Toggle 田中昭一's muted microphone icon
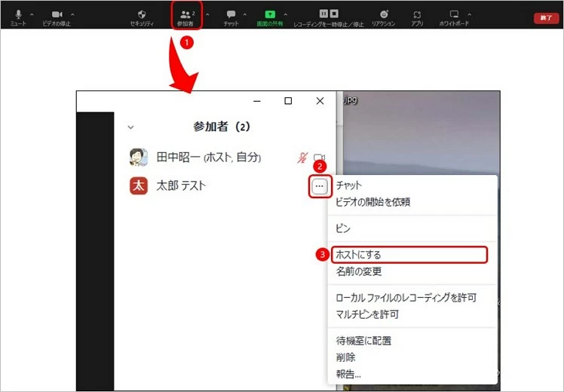The image size is (564, 392). pos(302,158)
